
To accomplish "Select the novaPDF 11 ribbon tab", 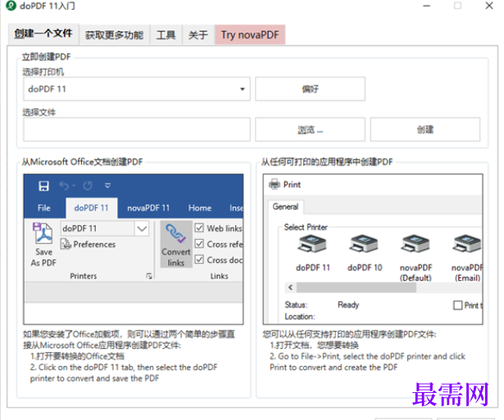I will pos(148,208).
